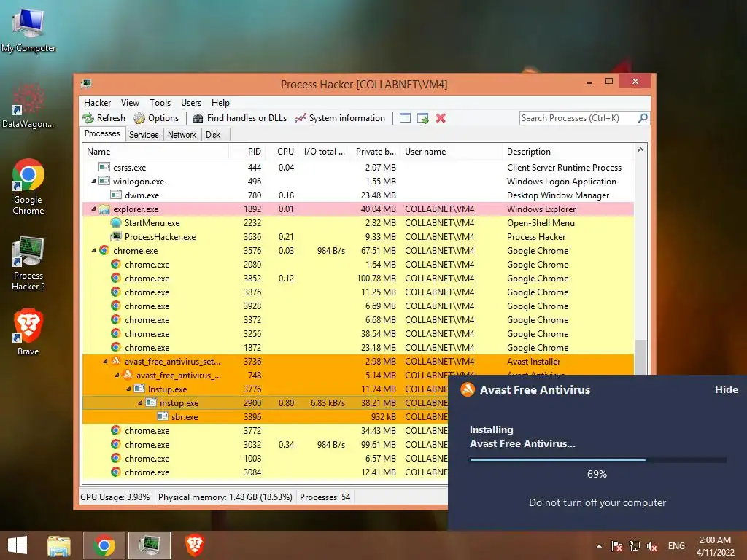Collapse the avast_free_antivirus_set... PID 3736 node

pos(105,362)
